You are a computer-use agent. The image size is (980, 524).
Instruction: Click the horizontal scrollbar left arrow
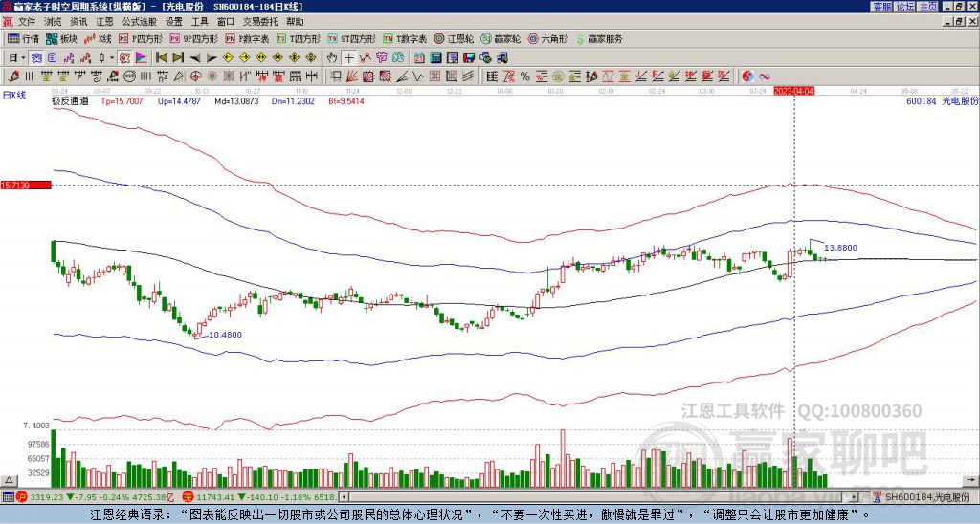click(x=344, y=497)
